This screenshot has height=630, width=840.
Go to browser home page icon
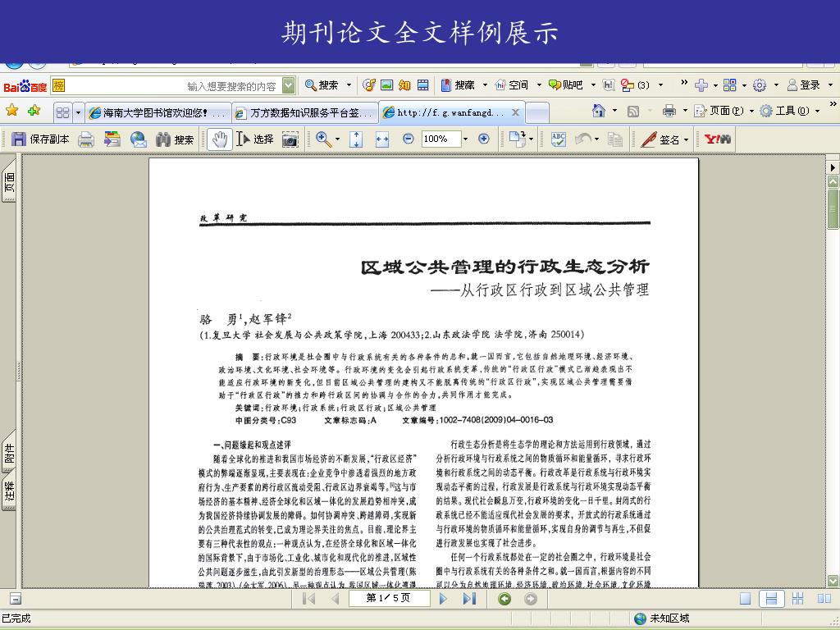point(599,111)
